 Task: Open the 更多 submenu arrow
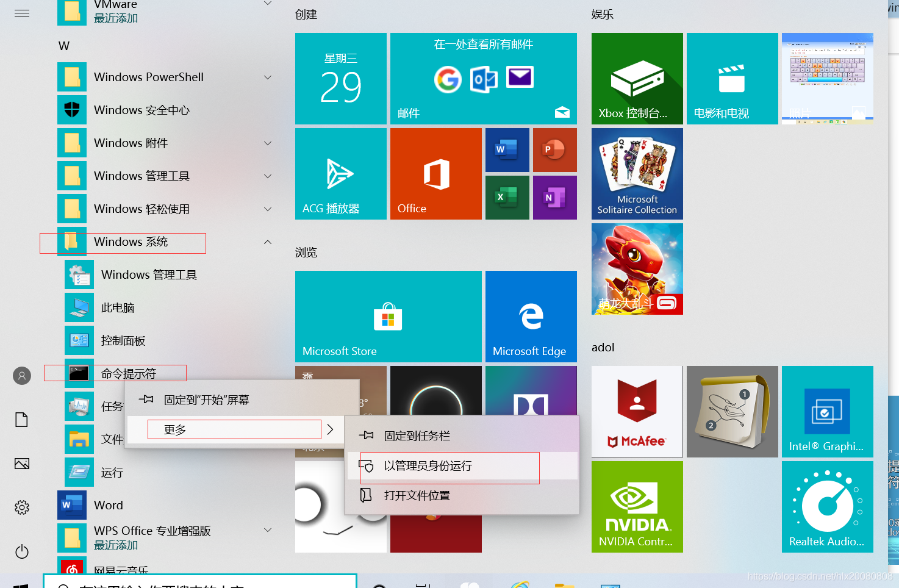330,429
